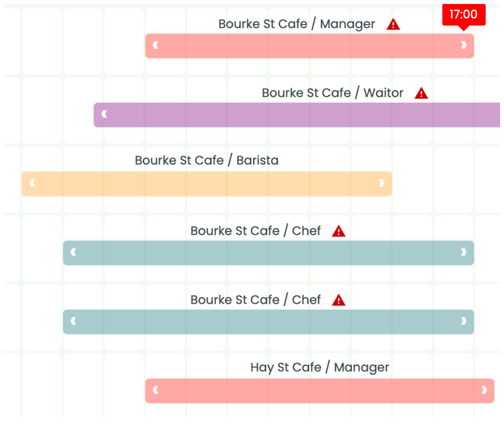Select the purple Waitor shift bar
This screenshot has height=424, width=504.
[x=295, y=114]
